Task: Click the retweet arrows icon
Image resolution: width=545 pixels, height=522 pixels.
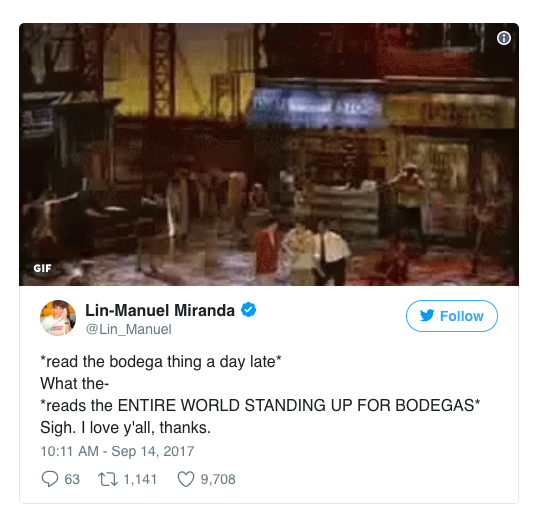Action: 108,479
